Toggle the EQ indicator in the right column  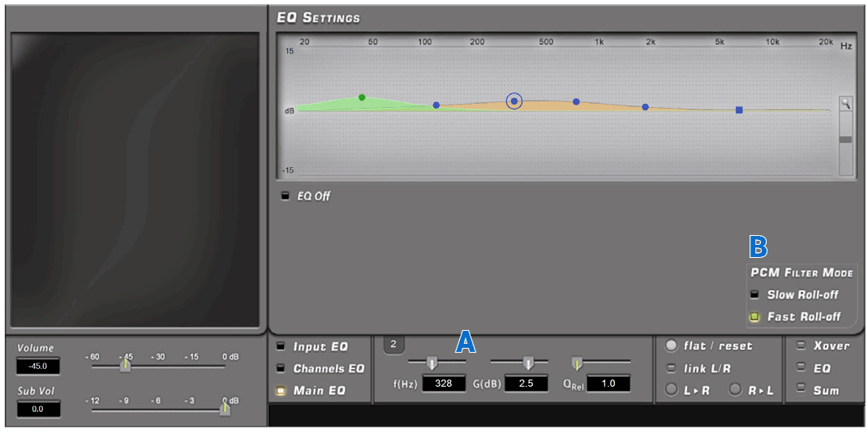(801, 368)
